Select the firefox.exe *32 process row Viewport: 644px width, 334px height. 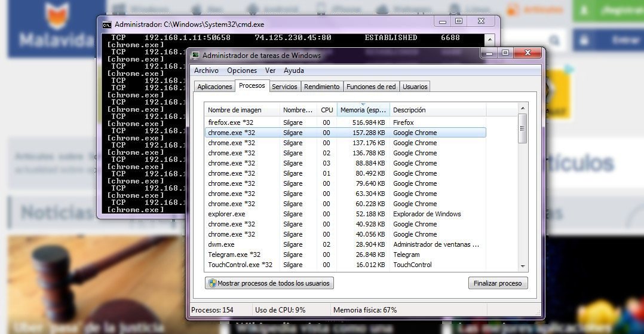345,122
